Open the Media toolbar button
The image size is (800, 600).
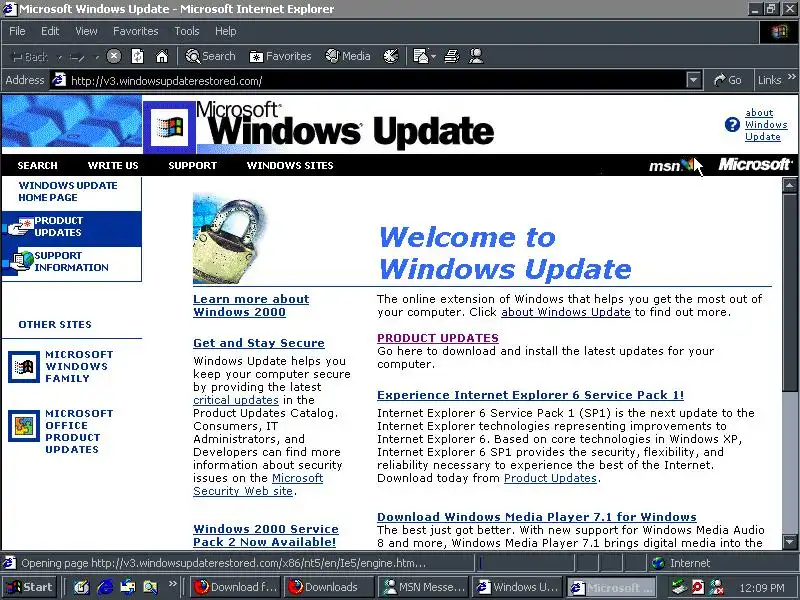348,56
